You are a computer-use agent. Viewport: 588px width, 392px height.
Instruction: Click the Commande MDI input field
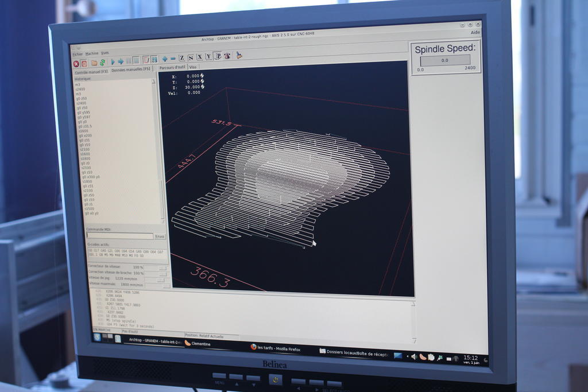pos(119,235)
